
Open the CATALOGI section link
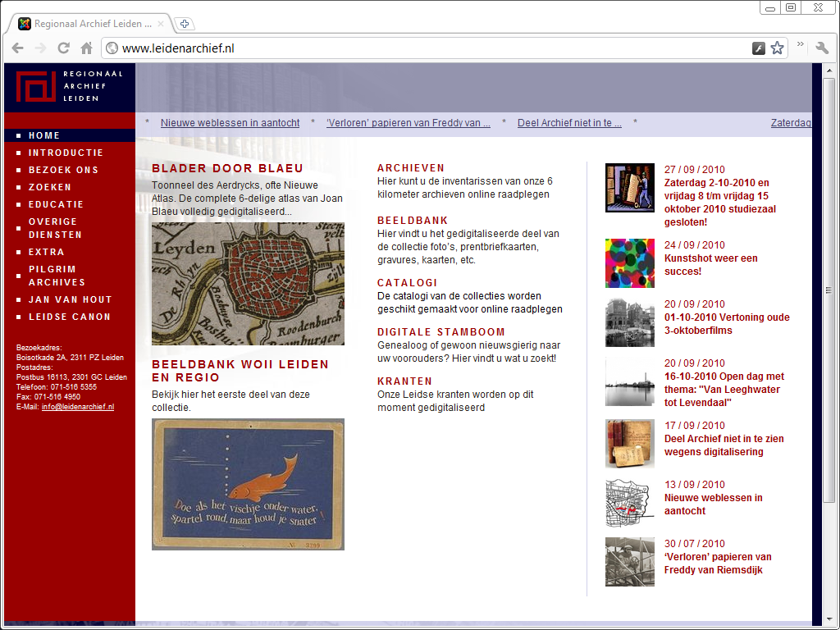[x=407, y=282]
